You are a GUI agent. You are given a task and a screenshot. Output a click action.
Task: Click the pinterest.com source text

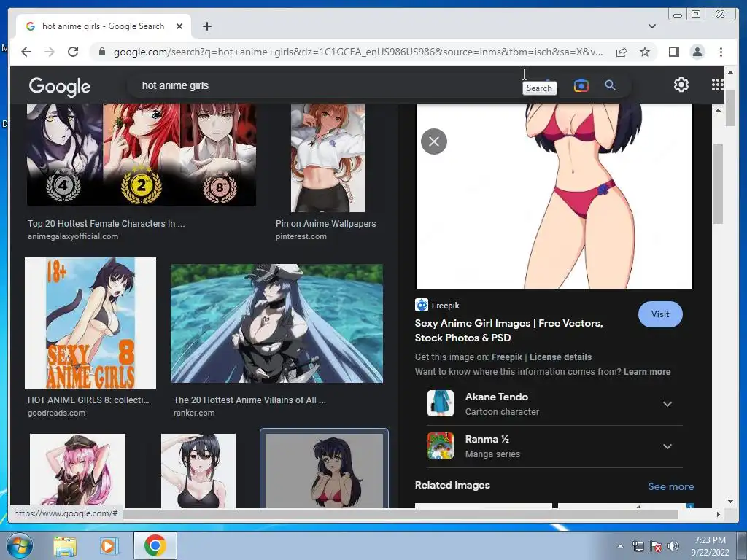point(301,236)
